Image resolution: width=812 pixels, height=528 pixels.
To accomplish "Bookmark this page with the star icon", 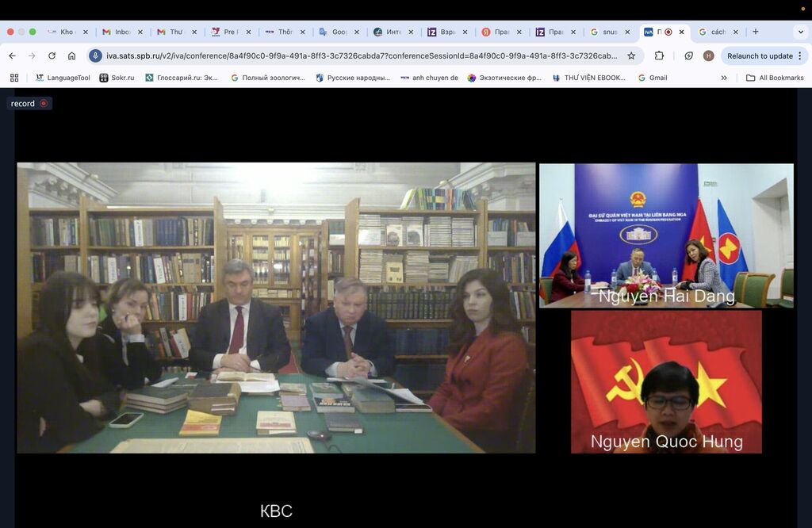I will point(631,55).
